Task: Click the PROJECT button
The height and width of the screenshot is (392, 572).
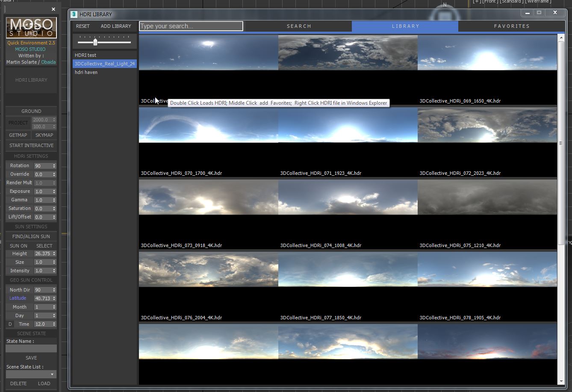Action: pyautogui.click(x=18, y=123)
